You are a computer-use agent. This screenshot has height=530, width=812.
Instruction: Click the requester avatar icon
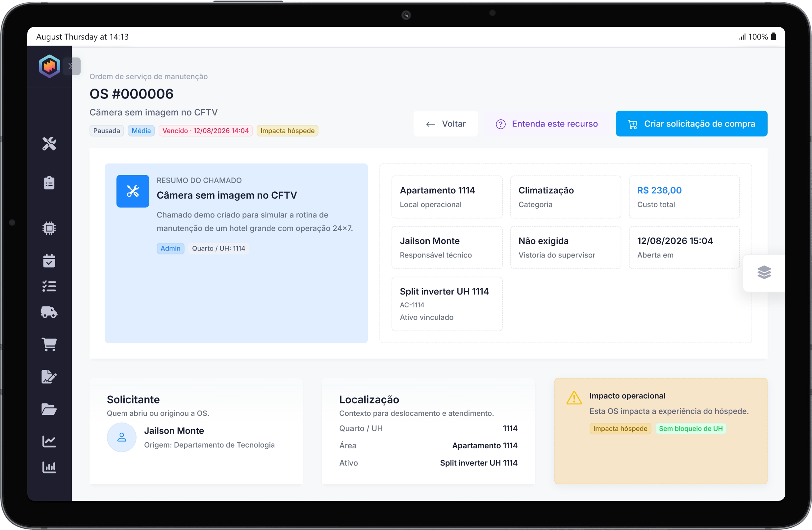pyautogui.click(x=122, y=437)
